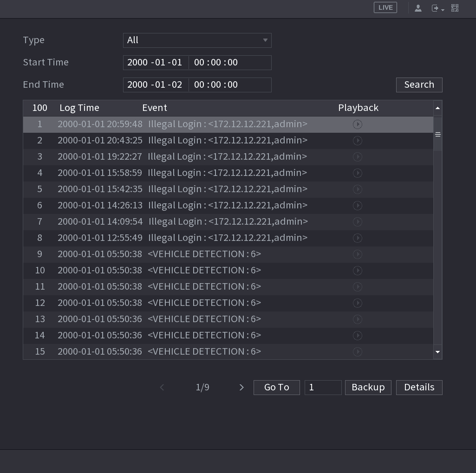Play back log entry 4 recording

358,173
